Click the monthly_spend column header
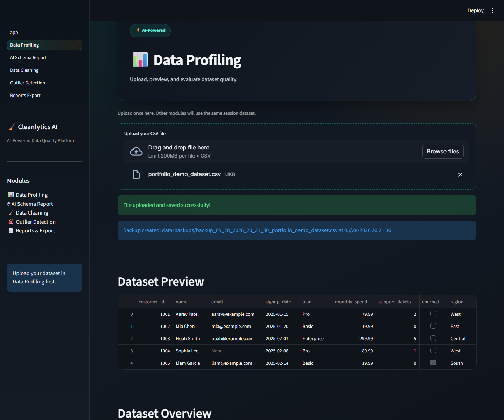The height and width of the screenshot is (420, 504). [354, 302]
